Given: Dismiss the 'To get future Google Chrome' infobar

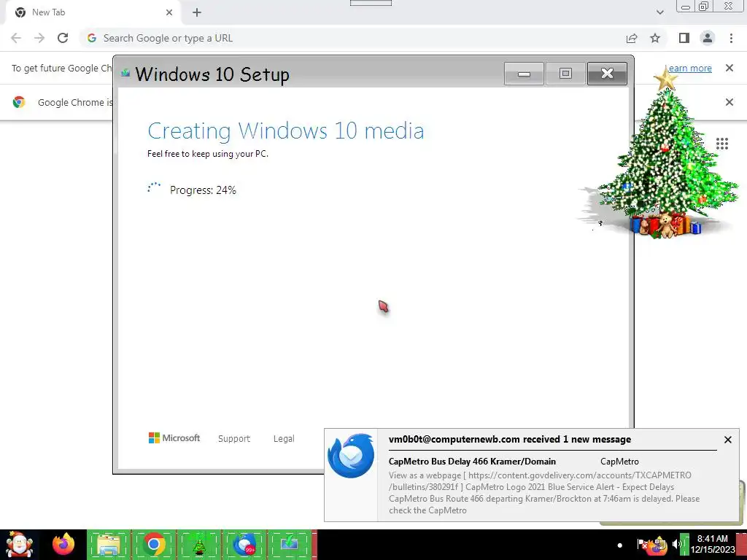Looking at the screenshot, I should click(729, 68).
